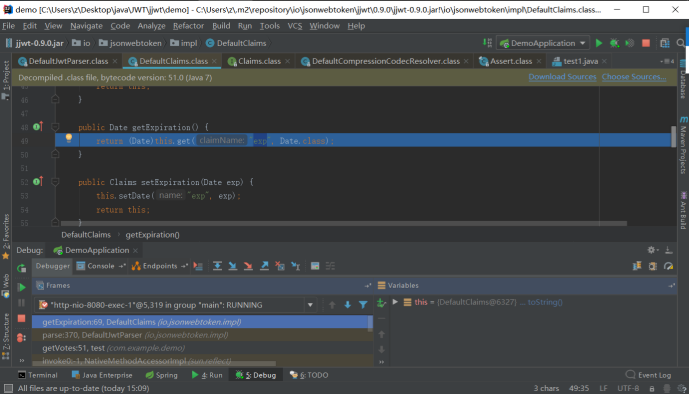
Task: Click the Run to Cursor icon
Action: pyautogui.click(x=296, y=266)
